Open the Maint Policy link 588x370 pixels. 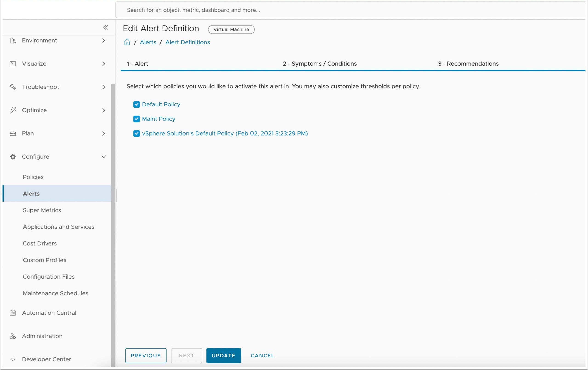coord(159,119)
